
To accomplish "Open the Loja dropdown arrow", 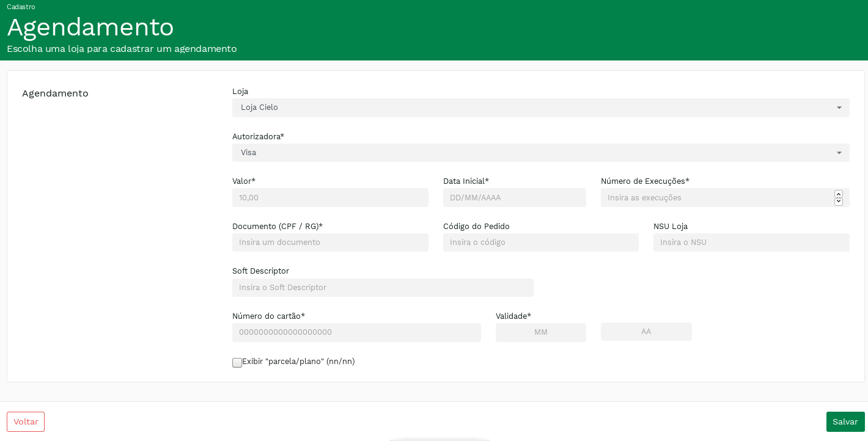I will pyautogui.click(x=839, y=108).
